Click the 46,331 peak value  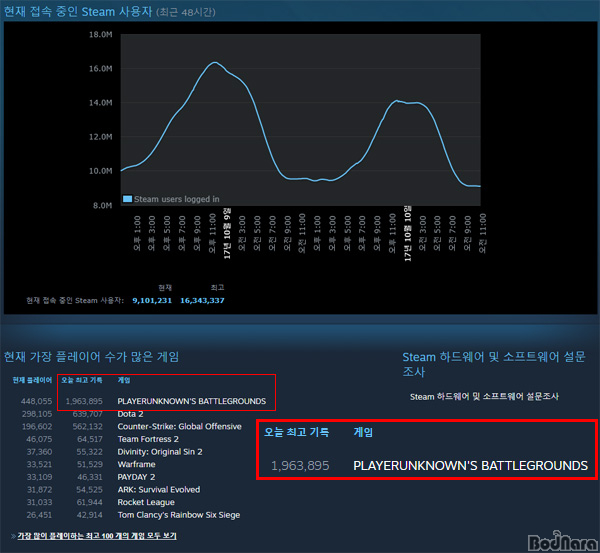(x=90, y=477)
